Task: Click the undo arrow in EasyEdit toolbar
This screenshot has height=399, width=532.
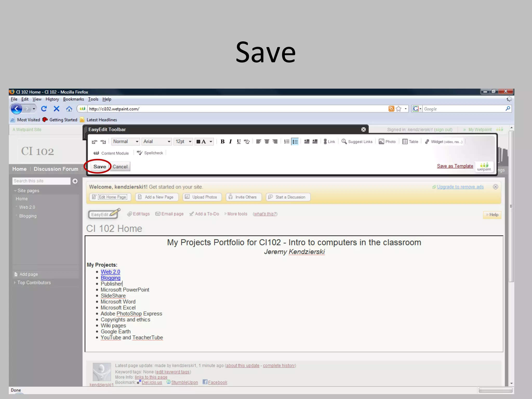Action: click(95, 142)
